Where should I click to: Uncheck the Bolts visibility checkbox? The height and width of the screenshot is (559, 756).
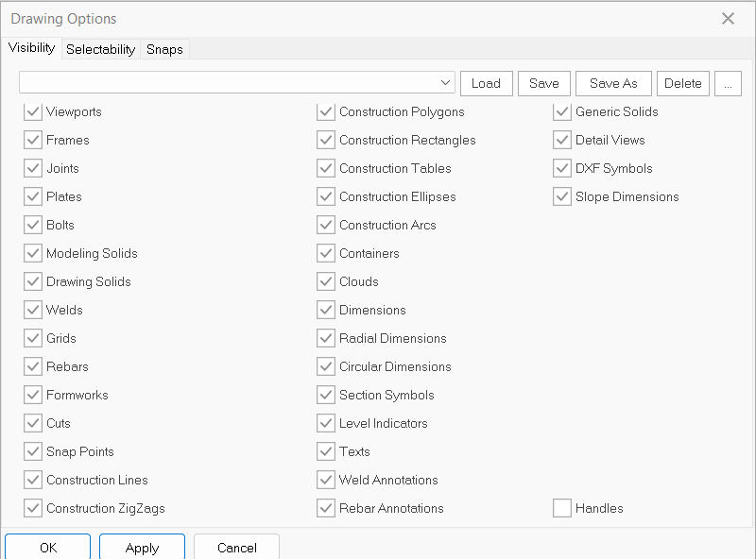[33, 225]
